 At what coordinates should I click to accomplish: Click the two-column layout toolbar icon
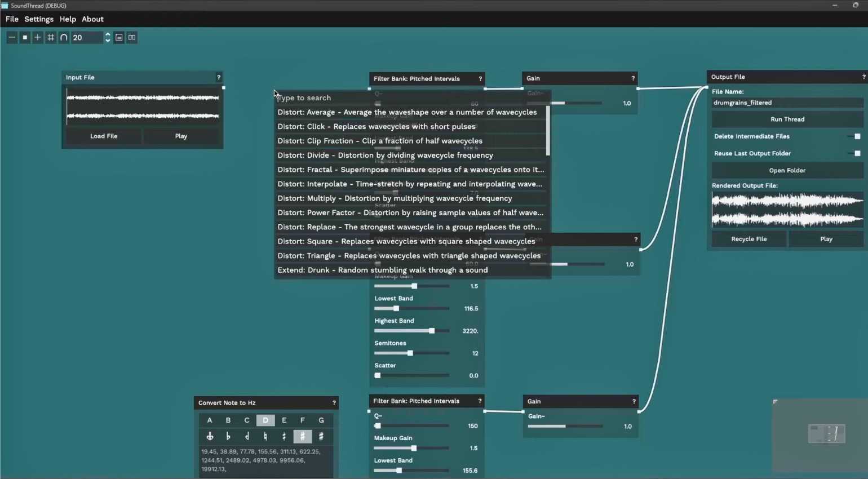coord(132,38)
